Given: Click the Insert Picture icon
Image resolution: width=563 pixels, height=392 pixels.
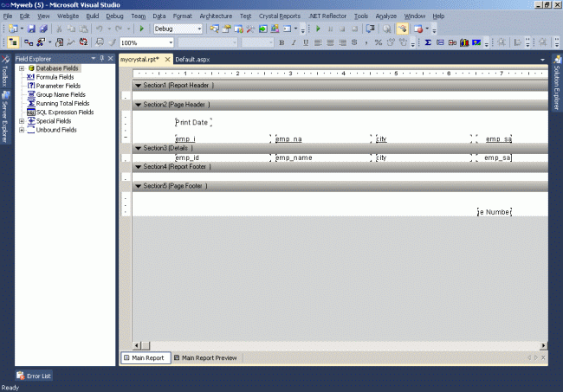Looking at the screenshot, I should coord(476,42).
